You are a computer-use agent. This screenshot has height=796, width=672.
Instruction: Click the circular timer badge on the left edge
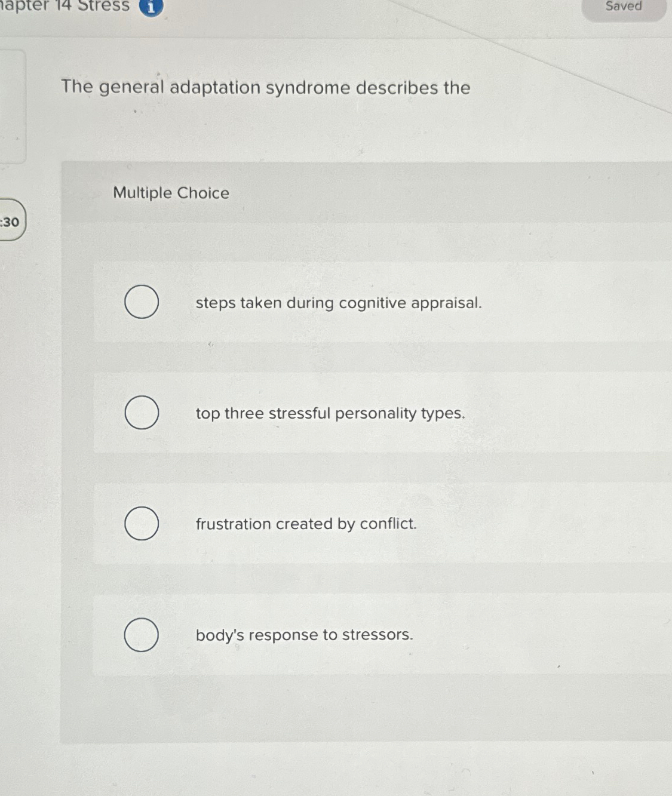pos(11,222)
